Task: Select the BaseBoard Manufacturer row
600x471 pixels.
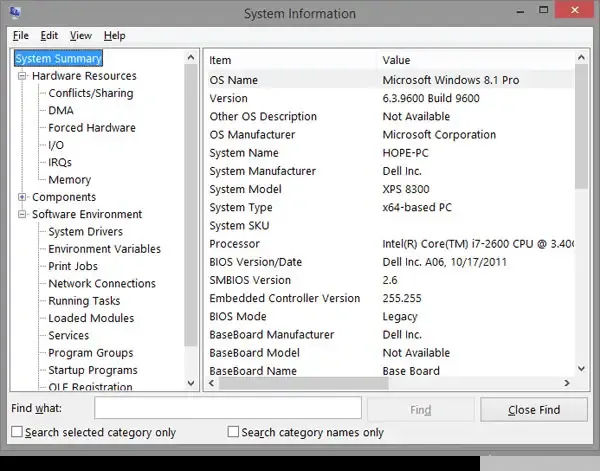Action: click(390, 334)
